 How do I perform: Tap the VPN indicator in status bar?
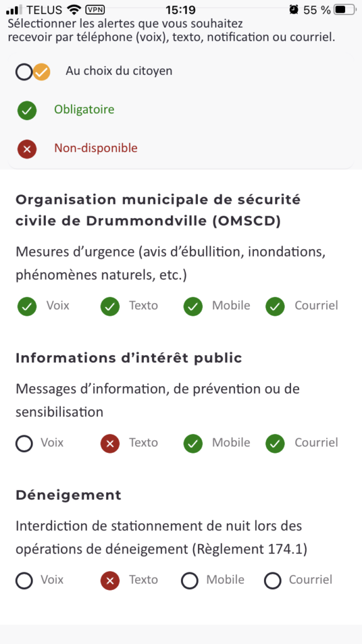[x=95, y=9]
